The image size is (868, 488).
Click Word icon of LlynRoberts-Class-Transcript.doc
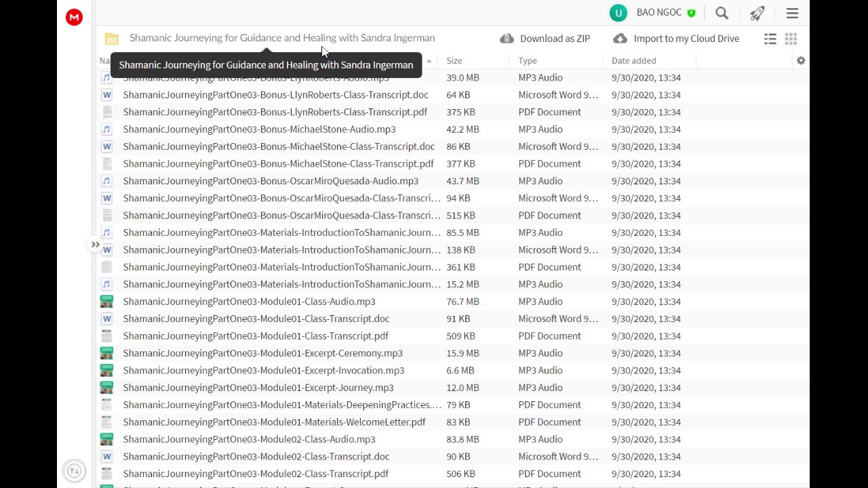tap(106, 95)
